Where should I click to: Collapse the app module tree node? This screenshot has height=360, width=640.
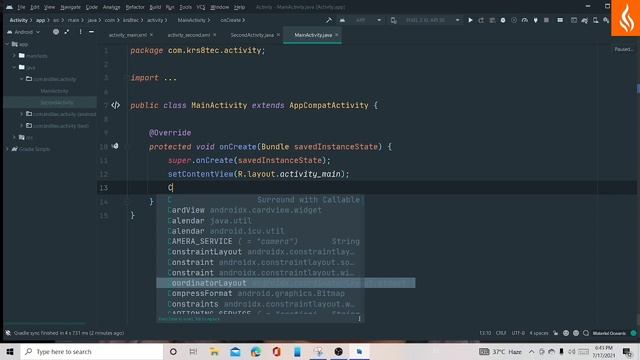pos(7,44)
